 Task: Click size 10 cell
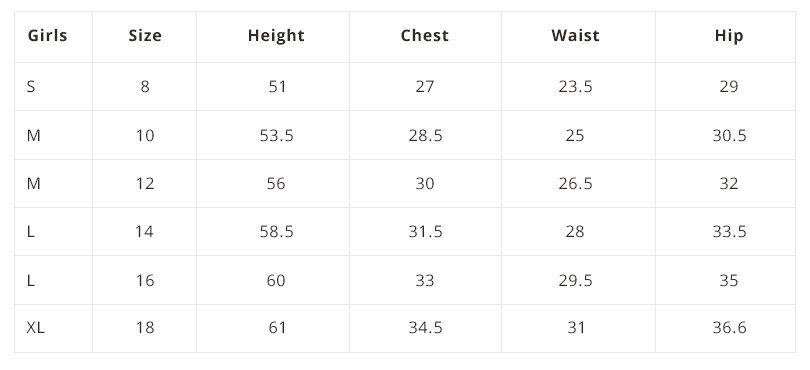[x=145, y=135]
